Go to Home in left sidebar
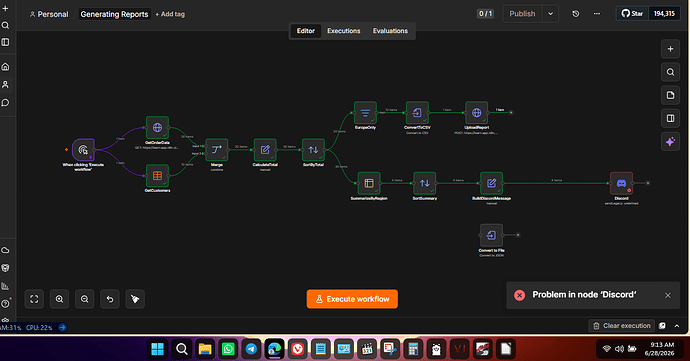 [5, 66]
